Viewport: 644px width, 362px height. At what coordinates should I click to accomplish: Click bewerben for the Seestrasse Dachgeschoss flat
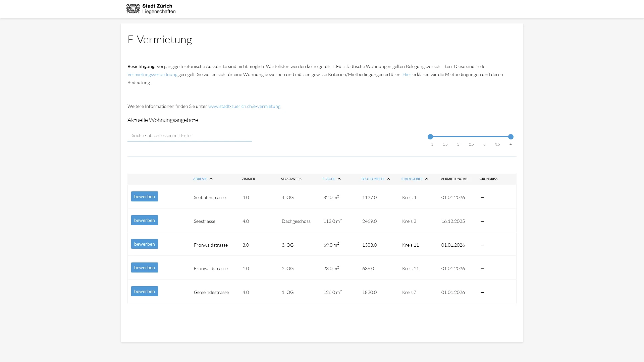[144, 220]
